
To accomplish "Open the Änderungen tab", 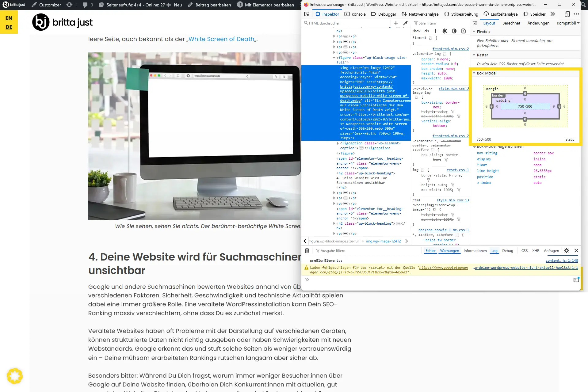I will pyautogui.click(x=538, y=23).
